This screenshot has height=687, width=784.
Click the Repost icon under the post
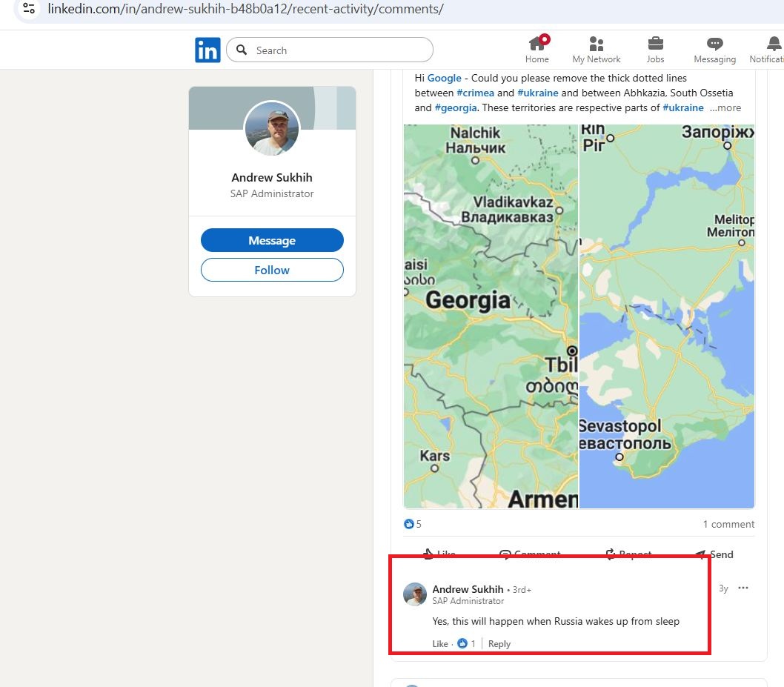[x=627, y=553]
